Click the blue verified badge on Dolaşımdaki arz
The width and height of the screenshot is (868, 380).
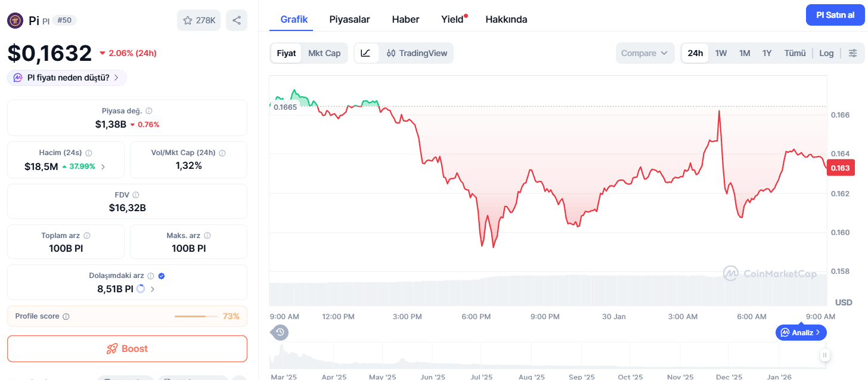(162, 276)
